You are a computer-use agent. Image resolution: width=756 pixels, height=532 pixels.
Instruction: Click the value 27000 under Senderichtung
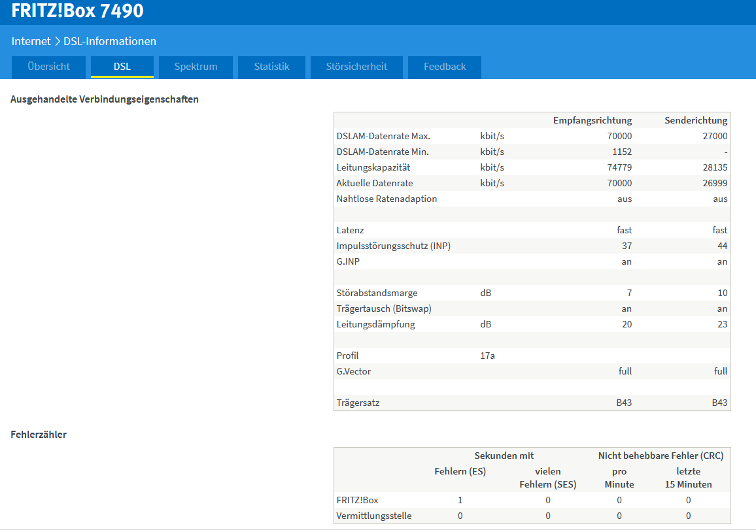tap(715, 137)
